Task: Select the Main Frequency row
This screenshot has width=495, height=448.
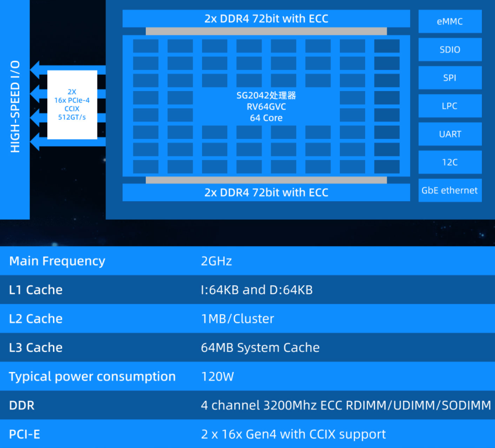Action: (247, 261)
